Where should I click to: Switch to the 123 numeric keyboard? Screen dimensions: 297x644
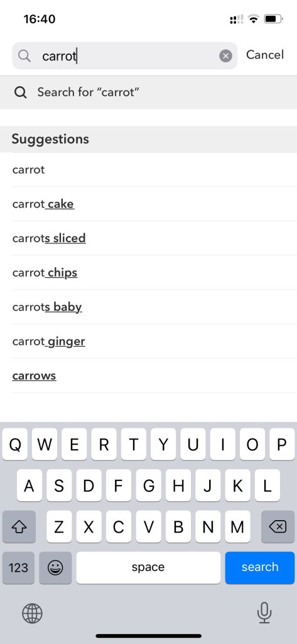(x=18, y=568)
